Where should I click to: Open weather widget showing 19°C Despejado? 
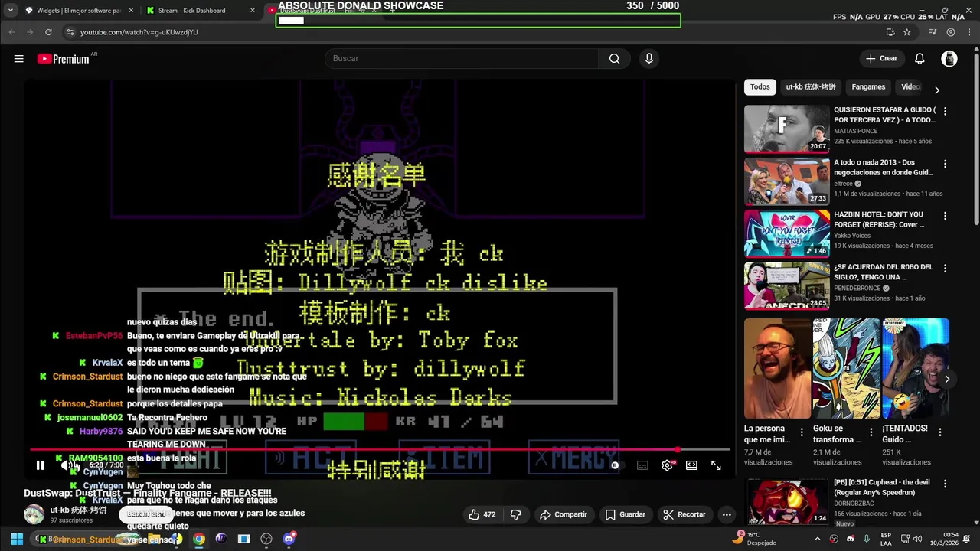click(x=755, y=539)
